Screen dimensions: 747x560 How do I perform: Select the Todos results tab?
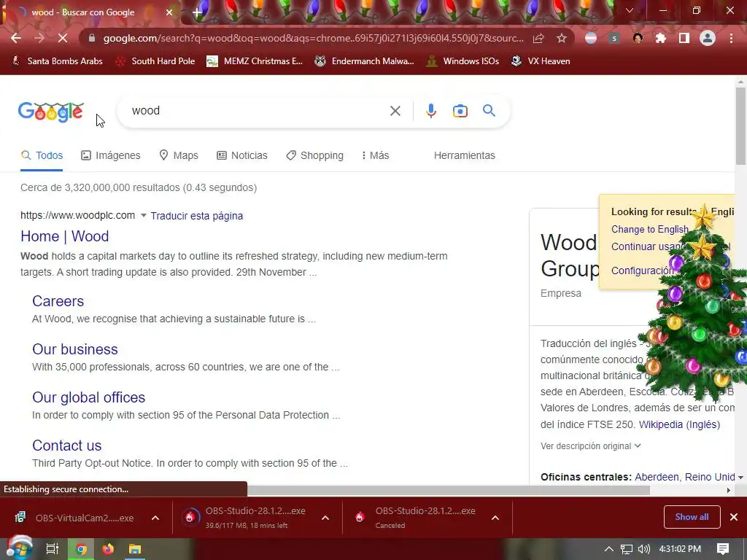click(x=42, y=156)
